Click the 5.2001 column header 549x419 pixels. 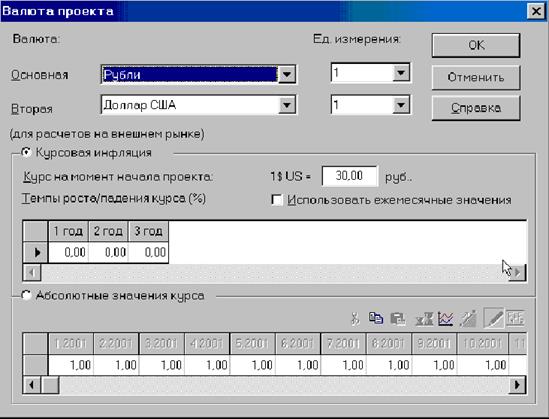point(253,344)
